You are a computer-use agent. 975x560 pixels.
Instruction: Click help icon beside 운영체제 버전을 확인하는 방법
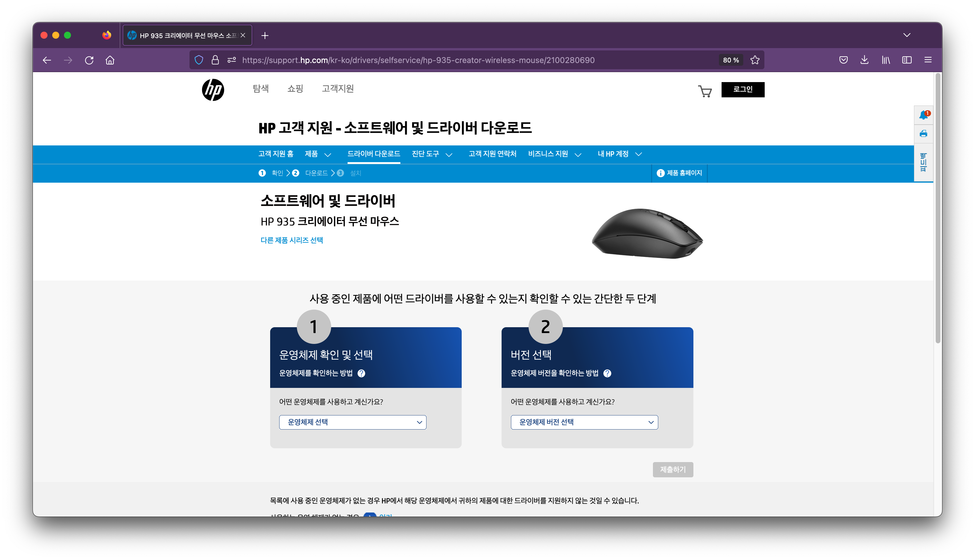tap(607, 374)
